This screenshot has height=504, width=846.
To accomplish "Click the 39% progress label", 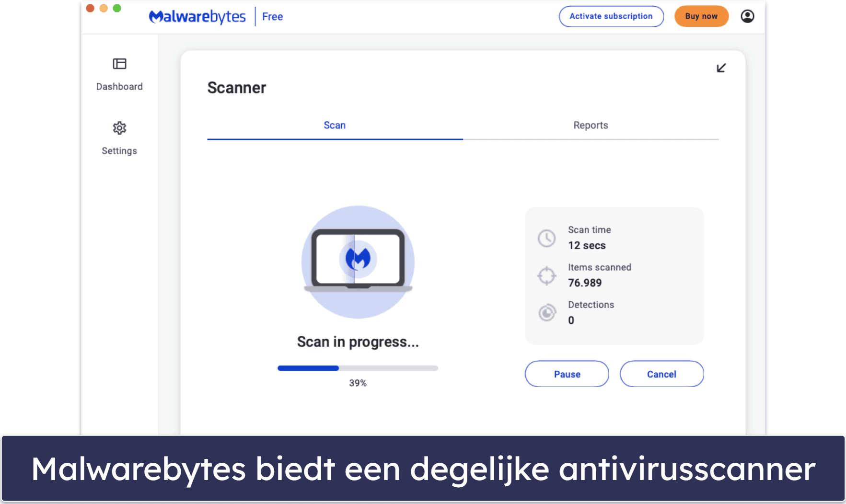I will tap(358, 383).
